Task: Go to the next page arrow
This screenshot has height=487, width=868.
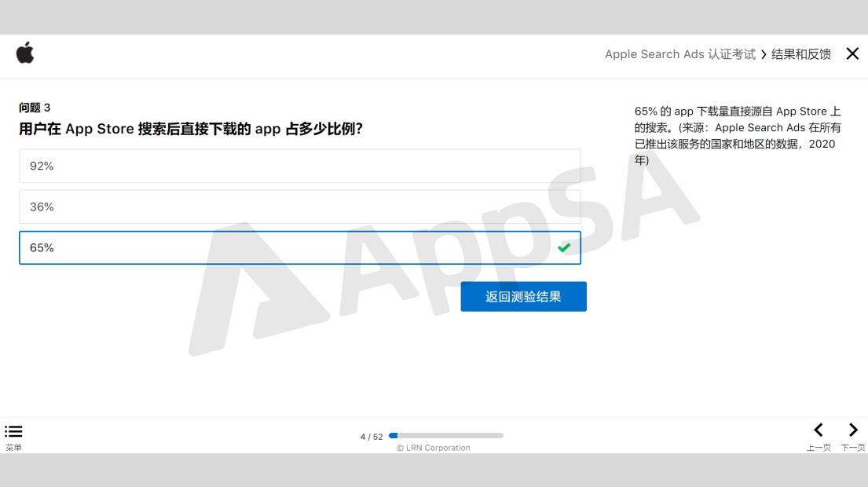Action: (x=853, y=430)
